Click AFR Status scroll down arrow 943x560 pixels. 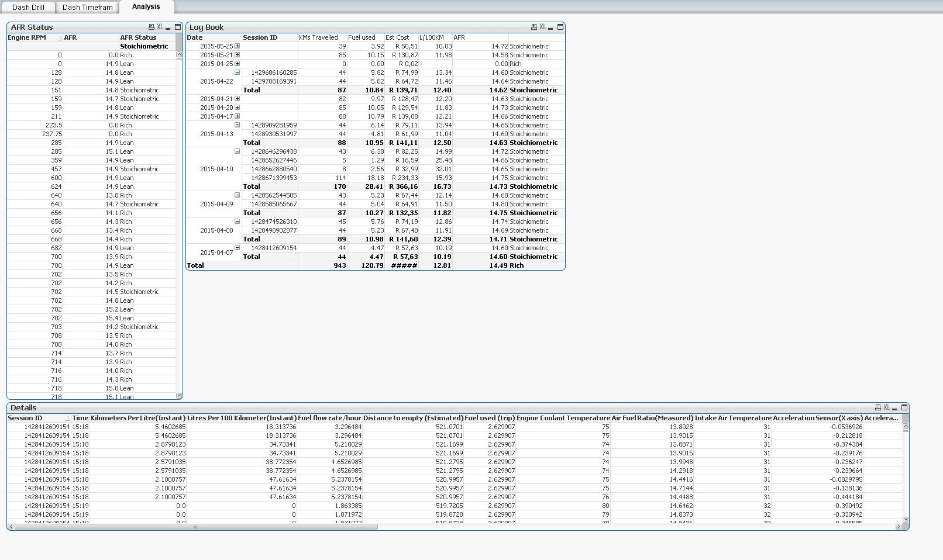pyautogui.click(x=179, y=396)
